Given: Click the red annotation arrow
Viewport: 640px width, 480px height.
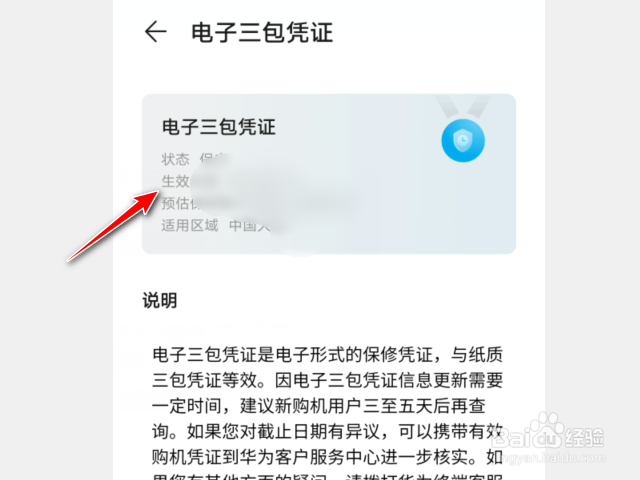Looking at the screenshot, I should click(x=113, y=225).
